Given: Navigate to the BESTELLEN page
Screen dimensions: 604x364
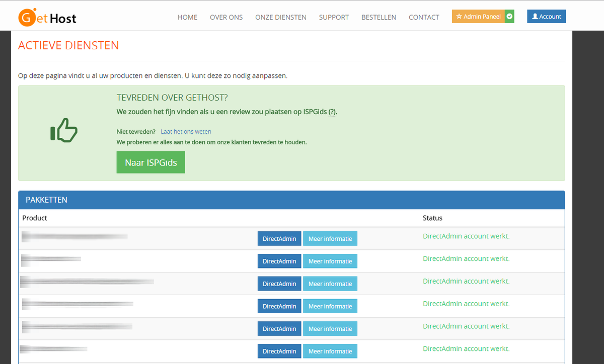Looking at the screenshot, I should point(379,17).
